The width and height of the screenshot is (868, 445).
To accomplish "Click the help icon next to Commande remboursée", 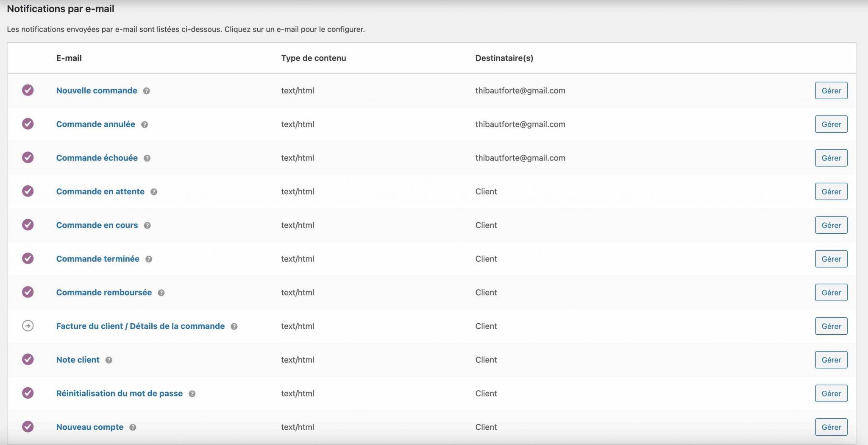I will (x=161, y=292).
